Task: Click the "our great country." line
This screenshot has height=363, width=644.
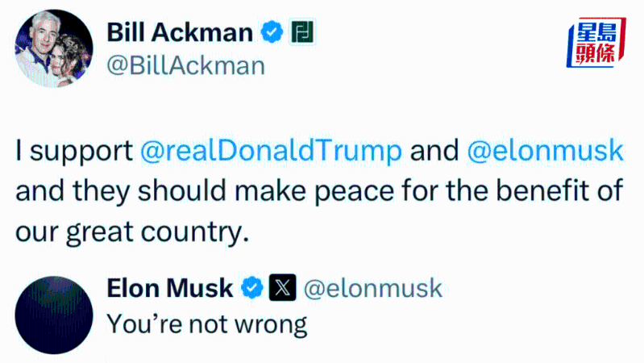Action: pyautogui.click(x=129, y=232)
